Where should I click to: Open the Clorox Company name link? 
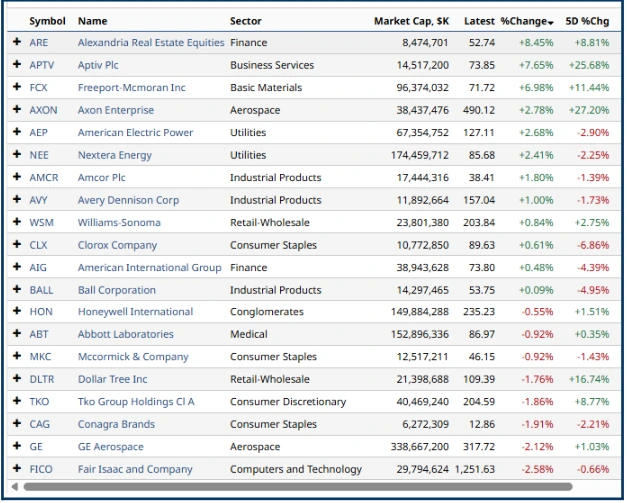(117, 245)
